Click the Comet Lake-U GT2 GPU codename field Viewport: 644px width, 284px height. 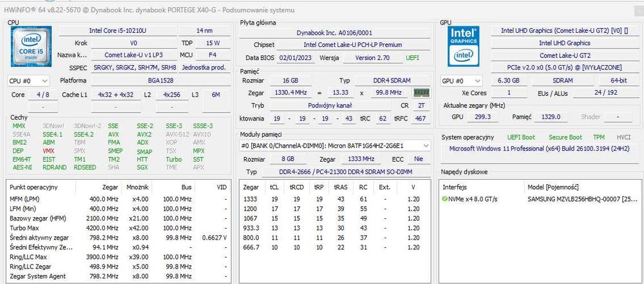click(564, 55)
